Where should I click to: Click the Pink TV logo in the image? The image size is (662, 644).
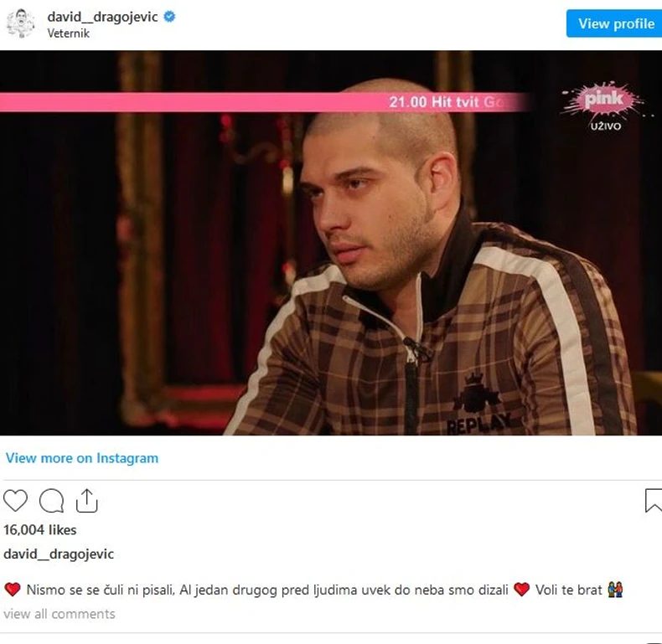pos(604,106)
